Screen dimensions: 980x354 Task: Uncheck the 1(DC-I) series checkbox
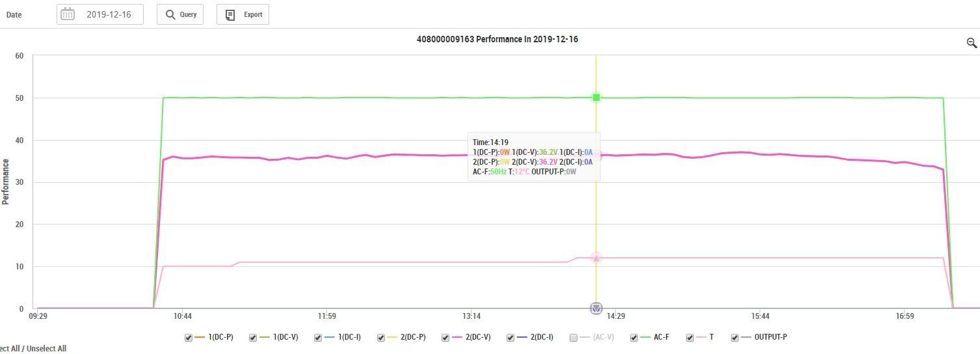coord(318,338)
